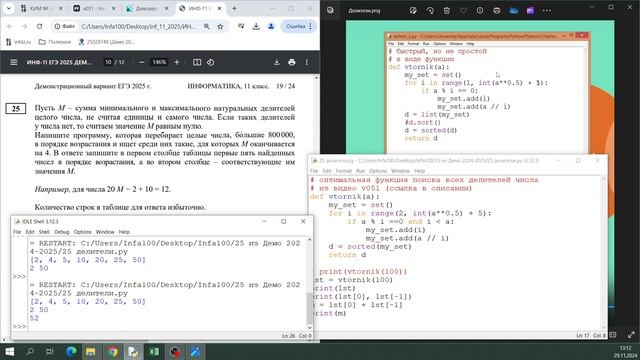The width and height of the screenshot is (640, 360).
Task: Open Task View on the taskbar
Action: click(x=50, y=351)
